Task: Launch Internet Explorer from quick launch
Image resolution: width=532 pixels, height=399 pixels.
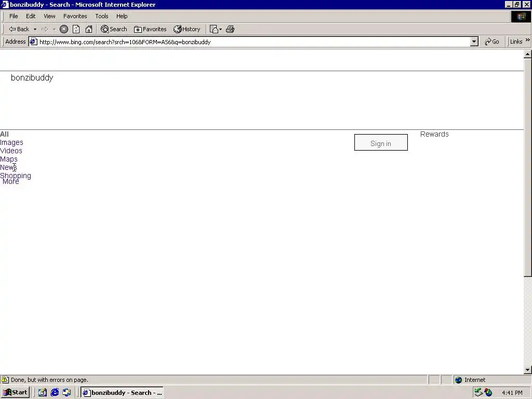Action: point(55,393)
